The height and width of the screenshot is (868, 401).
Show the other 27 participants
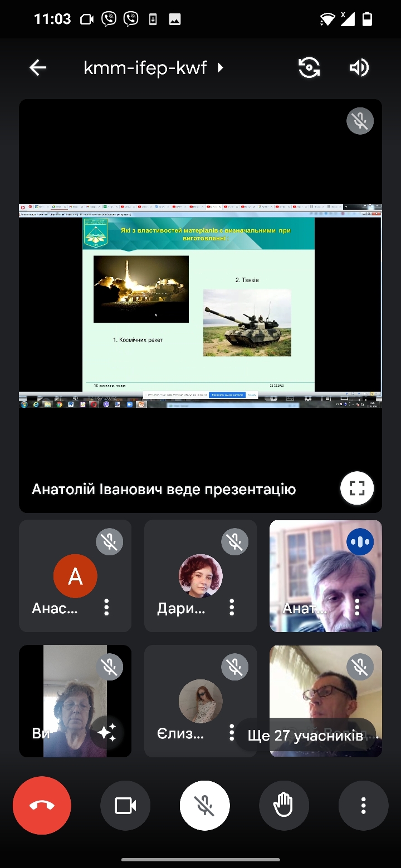305,736
